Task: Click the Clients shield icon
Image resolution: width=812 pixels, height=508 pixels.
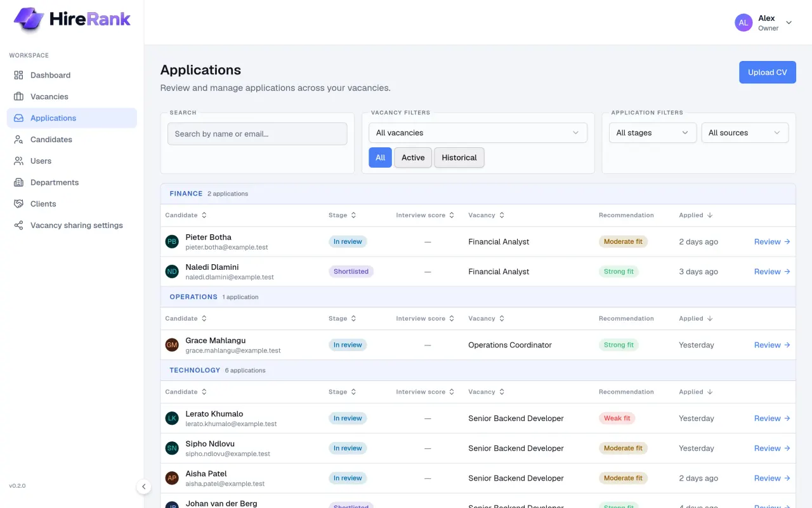Action: 18,204
